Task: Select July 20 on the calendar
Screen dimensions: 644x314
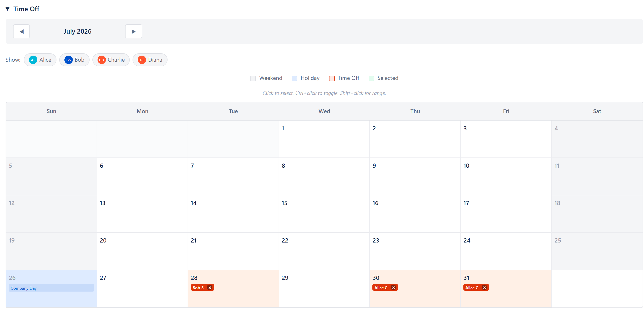Action: point(142,251)
